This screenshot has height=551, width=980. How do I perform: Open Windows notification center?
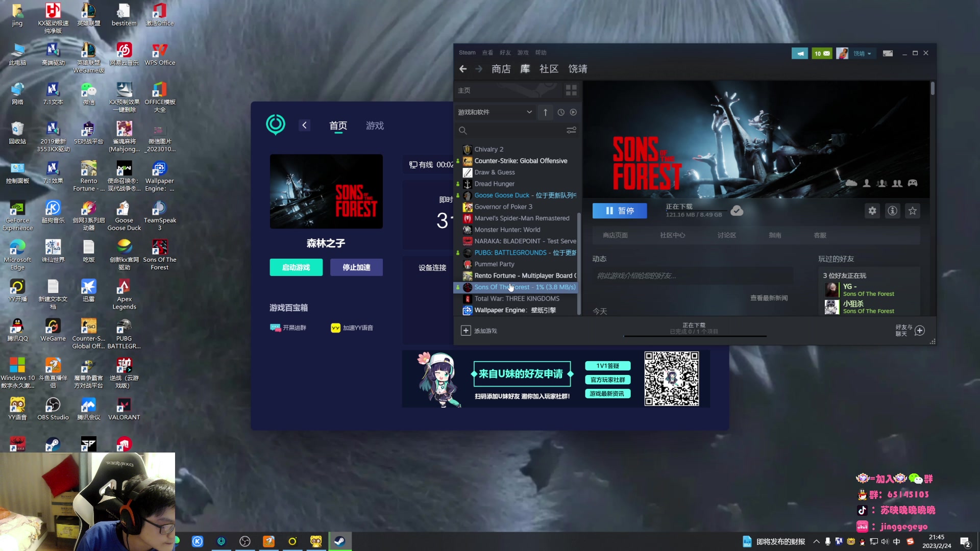pyautogui.click(x=965, y=542)
